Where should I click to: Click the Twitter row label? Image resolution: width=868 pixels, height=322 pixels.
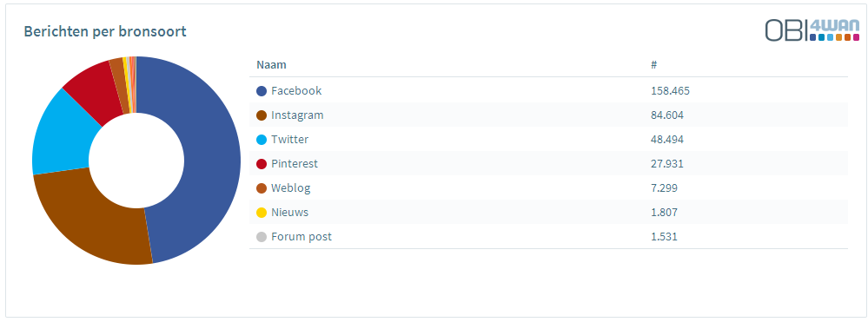tap(289, 140)
